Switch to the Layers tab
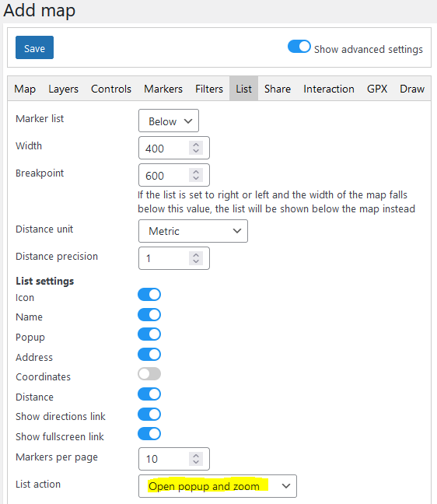Viewport: 437px width, 504px height. coord(63,89)
